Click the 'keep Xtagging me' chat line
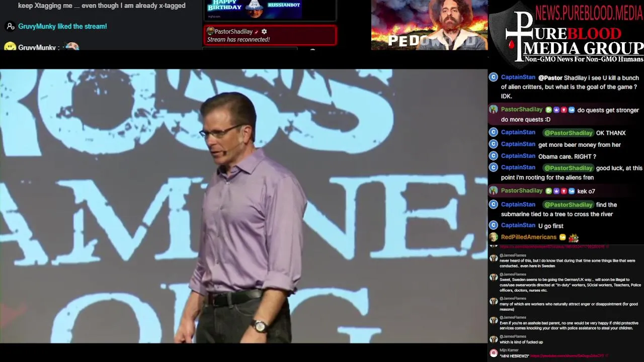Image resolution: width=644 pixels, height=362 pixels. pos(102,6)
